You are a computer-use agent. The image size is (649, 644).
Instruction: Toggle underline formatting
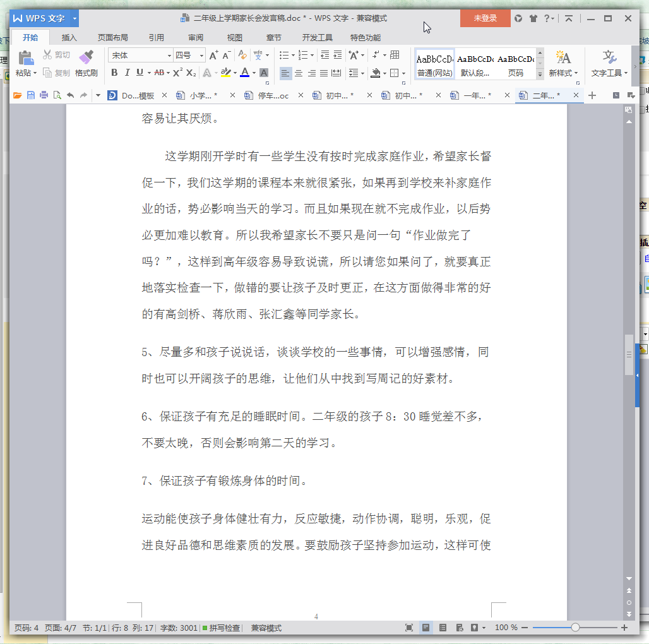[140, 73]
